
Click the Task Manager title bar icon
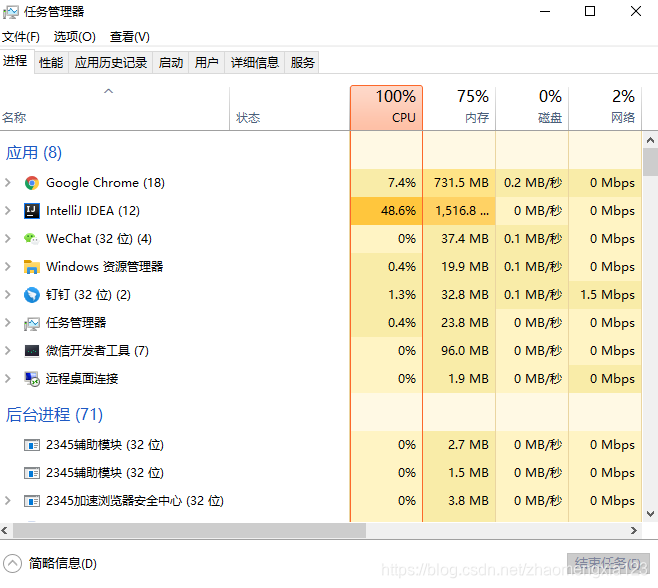pos(10,12)
